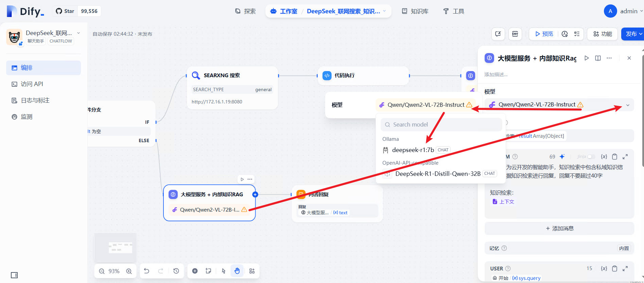The width and height of the screenshot is (644, 283).
Task: Click the play icon above the LLM node
Action: (242, 179)
